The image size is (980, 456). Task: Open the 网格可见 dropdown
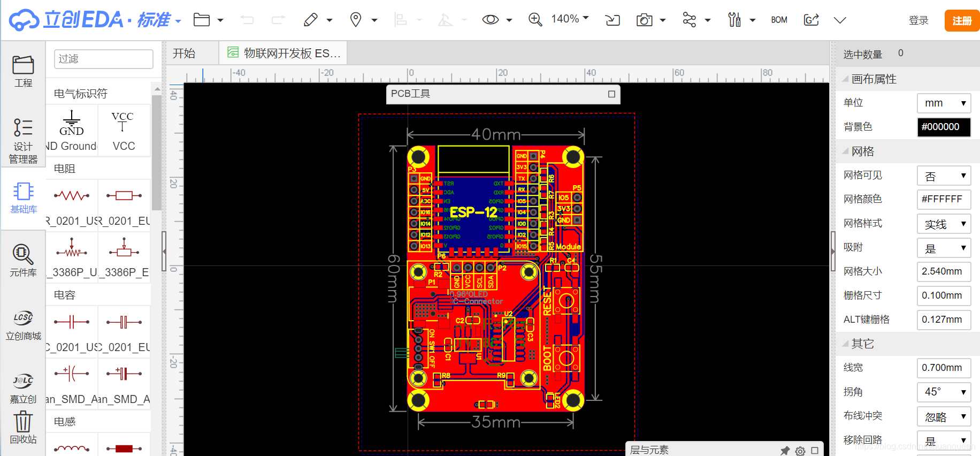944,176
